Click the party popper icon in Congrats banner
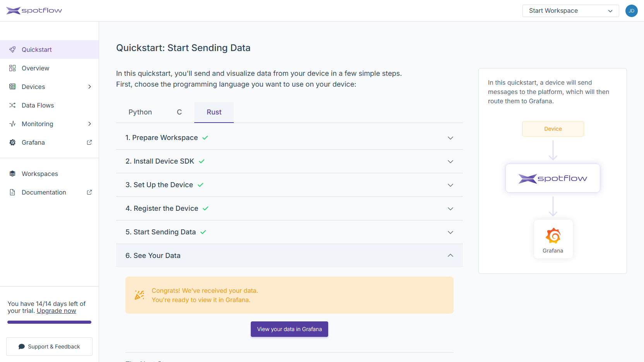The width and height of the screenshot is (644, 362). 139,295
